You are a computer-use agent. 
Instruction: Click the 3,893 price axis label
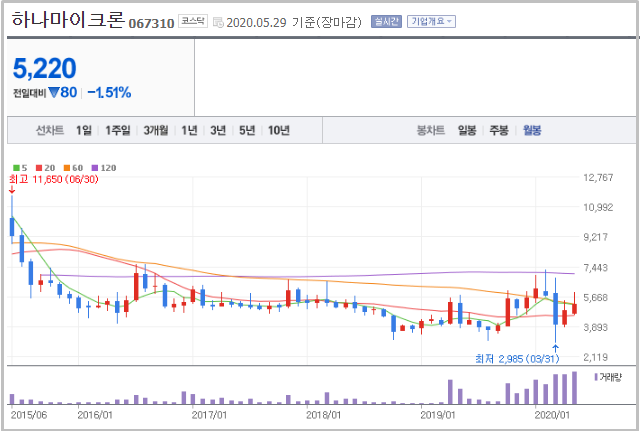click(596, 327)
